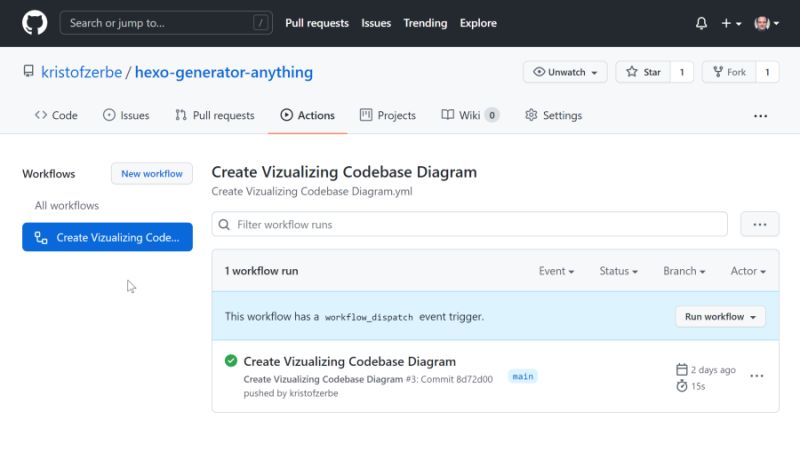Go to Pull requests in the top nav

tap(317, 23)
